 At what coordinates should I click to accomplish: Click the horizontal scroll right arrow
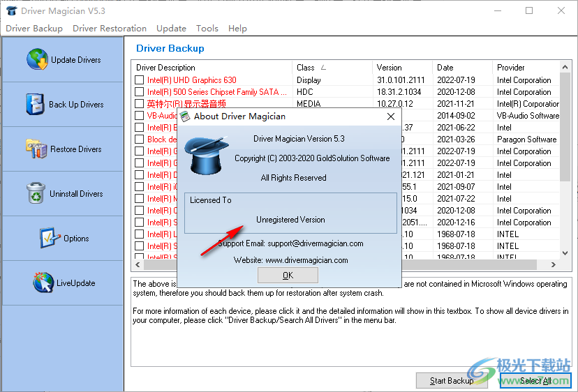coord(554,264)
